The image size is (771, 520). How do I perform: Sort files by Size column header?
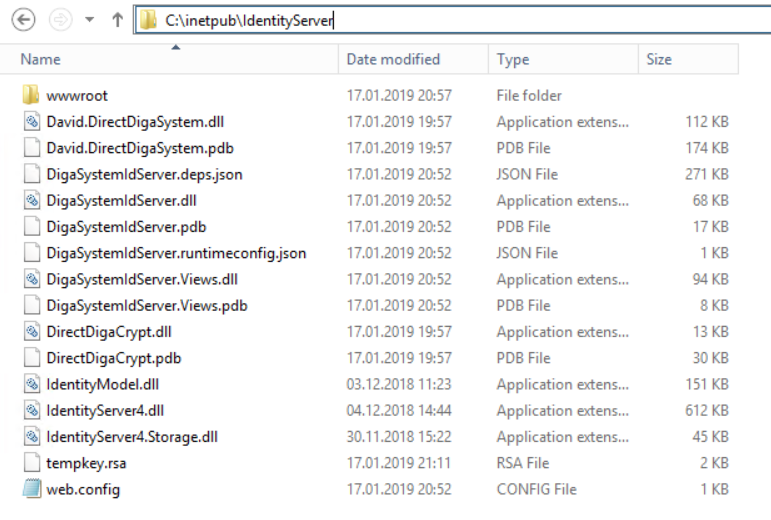[x=659, y=59]
